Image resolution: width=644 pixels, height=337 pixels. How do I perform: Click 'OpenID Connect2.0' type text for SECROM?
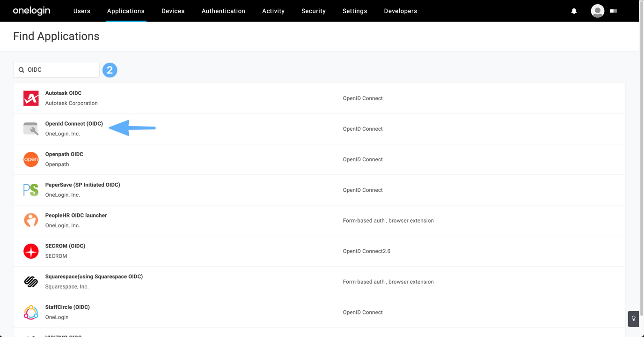[366, 251]
